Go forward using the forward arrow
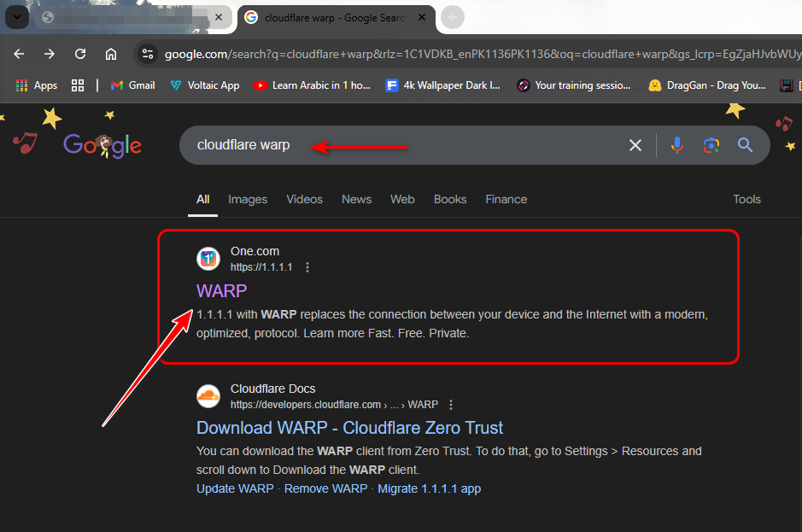Image resolution: width=802 pixels, height=532 pixels. pos(49,54)
